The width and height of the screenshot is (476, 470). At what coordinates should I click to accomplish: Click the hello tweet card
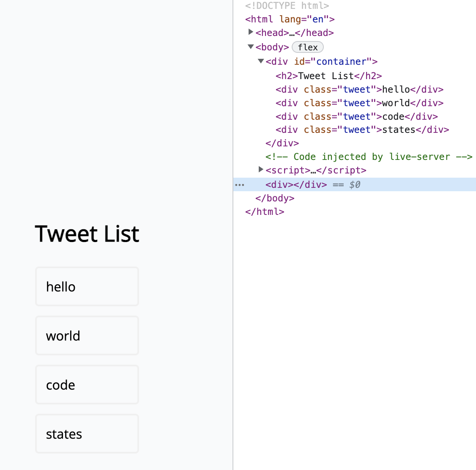point(87,286)
